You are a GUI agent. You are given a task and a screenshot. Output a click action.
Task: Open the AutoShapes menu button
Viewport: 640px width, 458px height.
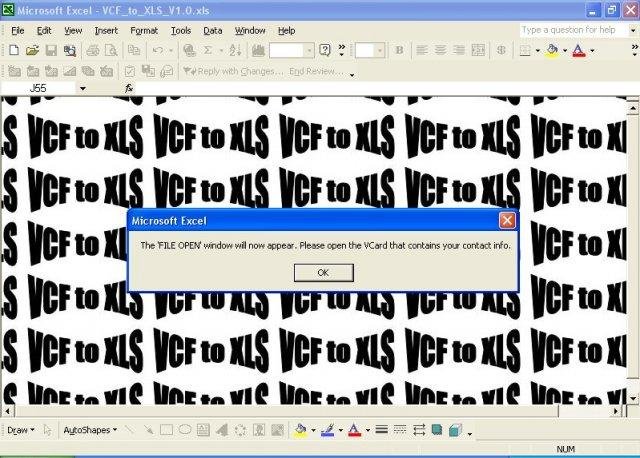90,430
